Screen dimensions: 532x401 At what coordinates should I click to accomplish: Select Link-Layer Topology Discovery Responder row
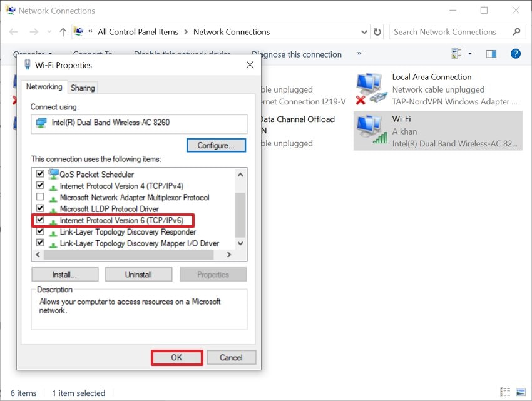[x=128, y=231]
